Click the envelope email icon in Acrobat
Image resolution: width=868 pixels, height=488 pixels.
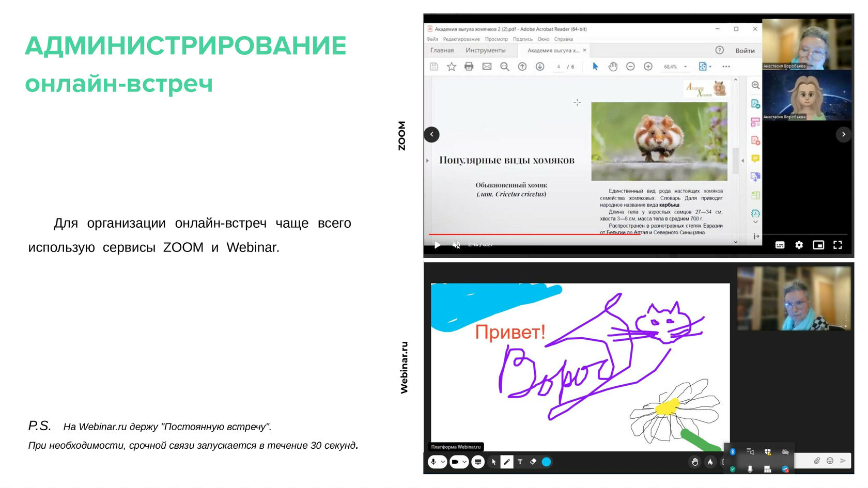[487, 67]
